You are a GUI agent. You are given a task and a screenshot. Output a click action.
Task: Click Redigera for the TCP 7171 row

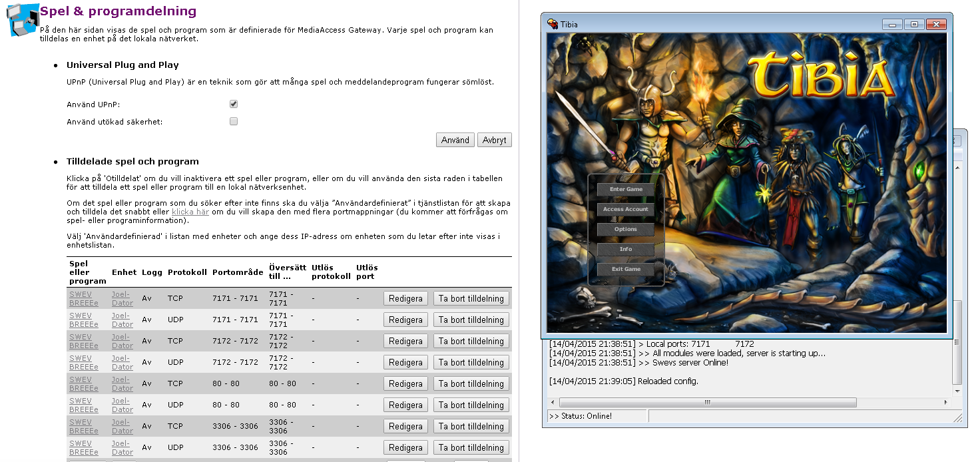[x=406, y=298]
